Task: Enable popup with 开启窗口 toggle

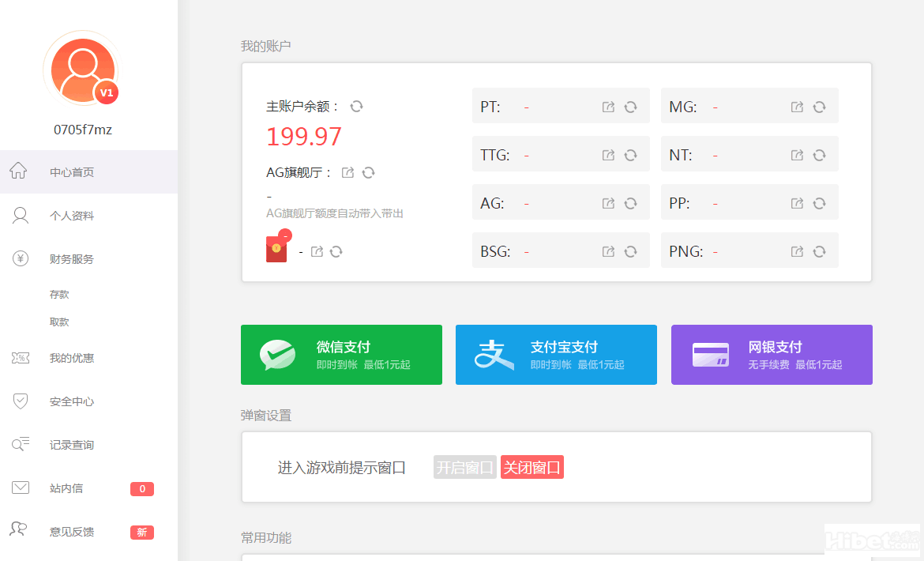Action: tap(464, 467)
